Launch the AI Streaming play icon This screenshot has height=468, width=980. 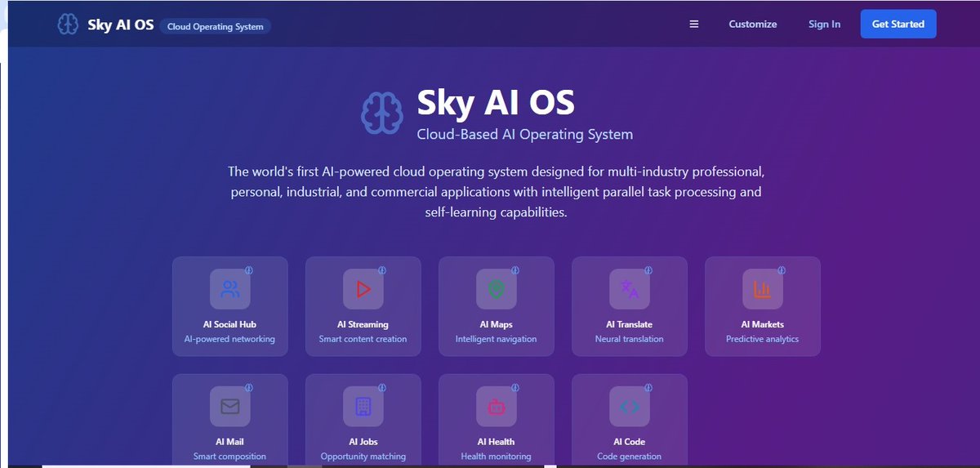363,289
